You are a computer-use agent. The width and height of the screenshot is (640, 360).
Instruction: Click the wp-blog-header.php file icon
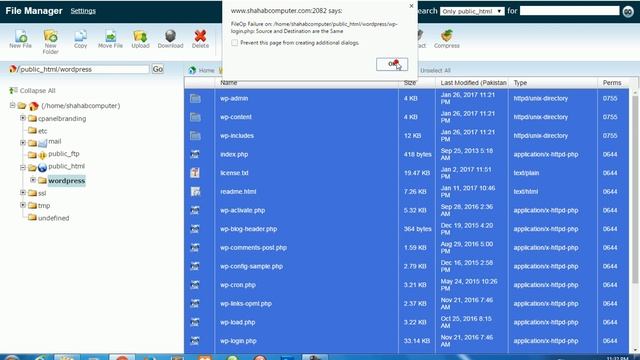pyautogui.click(x=195, y=229)
